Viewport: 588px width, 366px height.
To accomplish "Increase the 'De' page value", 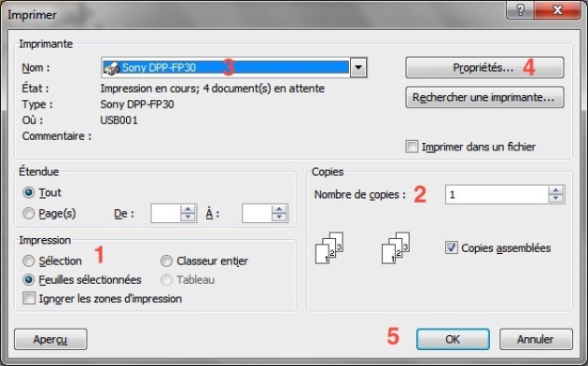I will click(188, 209).
